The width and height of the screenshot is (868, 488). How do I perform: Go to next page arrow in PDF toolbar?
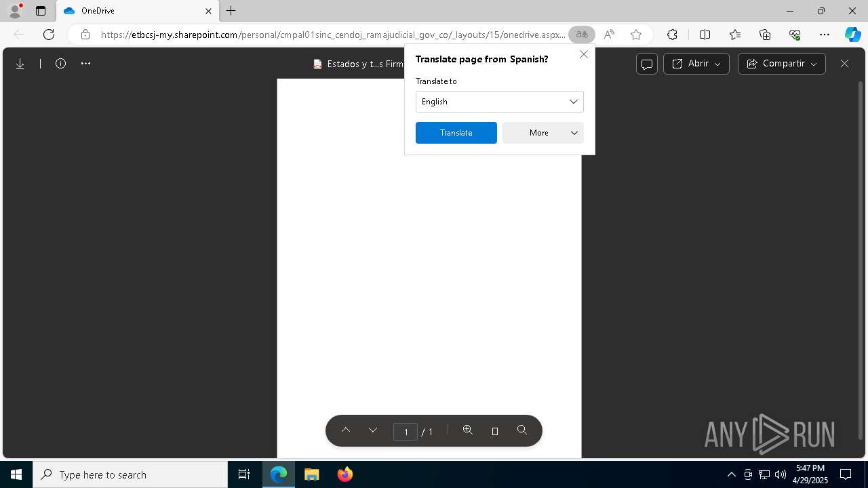tap(373, 430)
